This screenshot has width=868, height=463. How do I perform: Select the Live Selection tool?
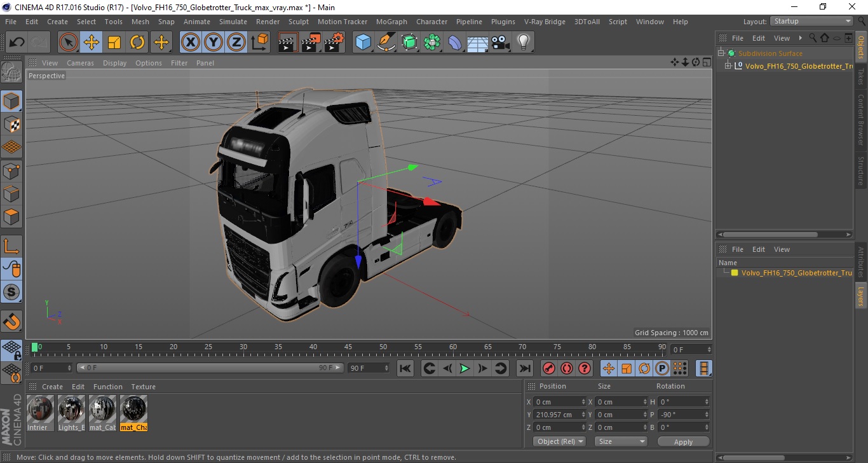69,43
